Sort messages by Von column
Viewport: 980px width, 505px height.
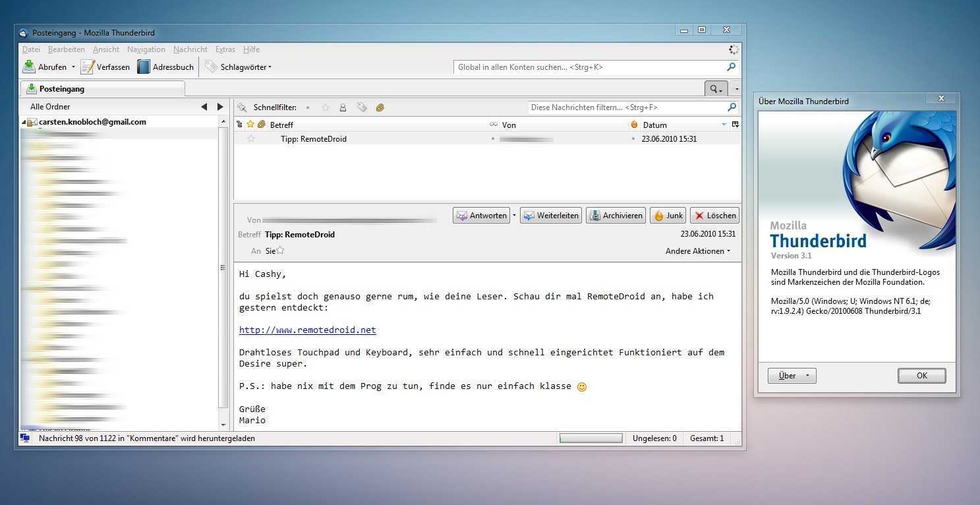563,125
